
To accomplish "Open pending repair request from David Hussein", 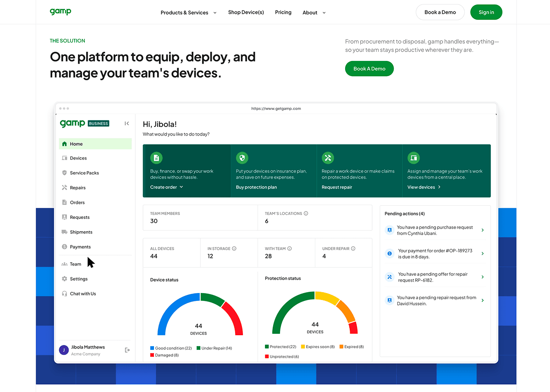I will (435, 300).
